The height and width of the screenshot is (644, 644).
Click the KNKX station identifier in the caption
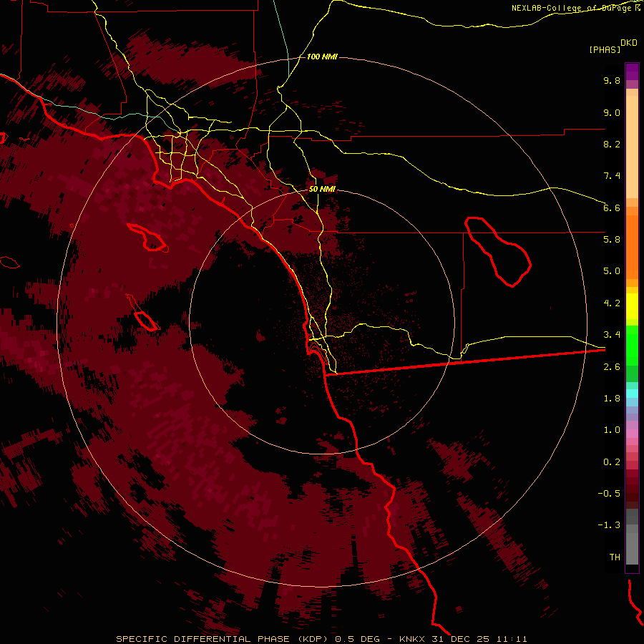pyautogui.click(x=413, y=639)
